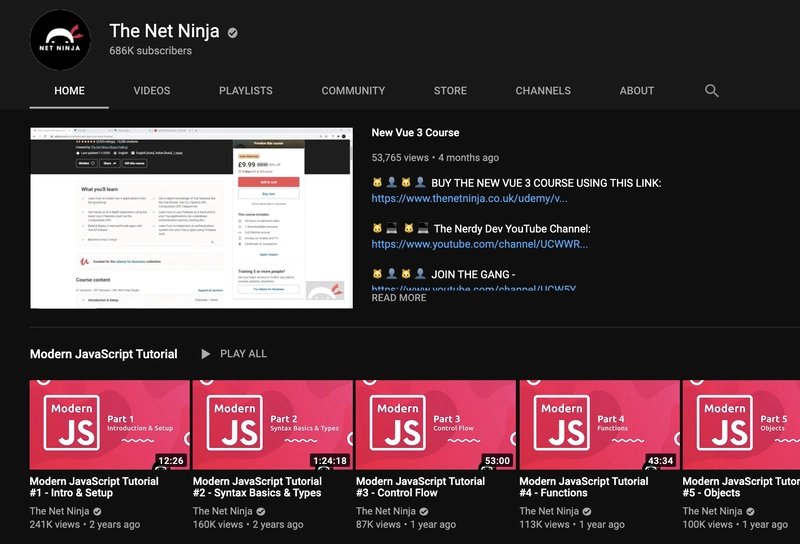Click the 53,765 views • 4 months ago line
The image size is (800, 544).
pos(435,158)
